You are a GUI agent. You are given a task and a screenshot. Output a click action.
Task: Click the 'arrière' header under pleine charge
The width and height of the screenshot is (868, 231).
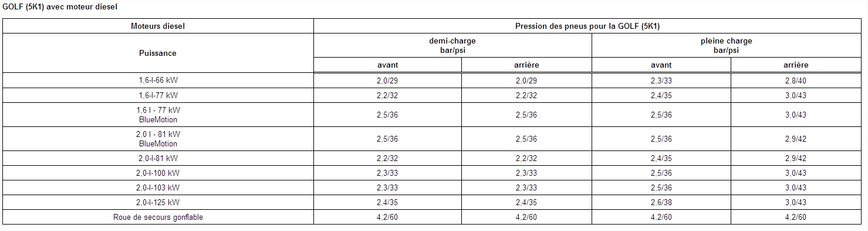click(x=796, y=65)
